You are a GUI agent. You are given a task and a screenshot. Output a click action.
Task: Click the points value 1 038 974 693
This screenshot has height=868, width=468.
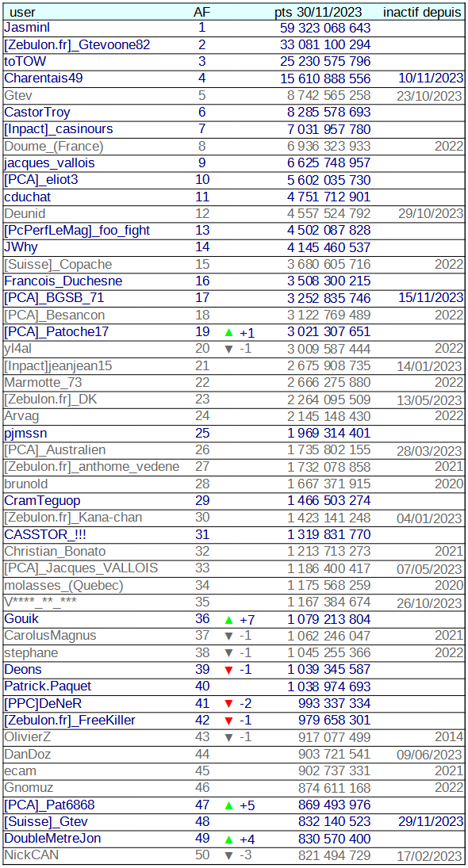point(329,686)
